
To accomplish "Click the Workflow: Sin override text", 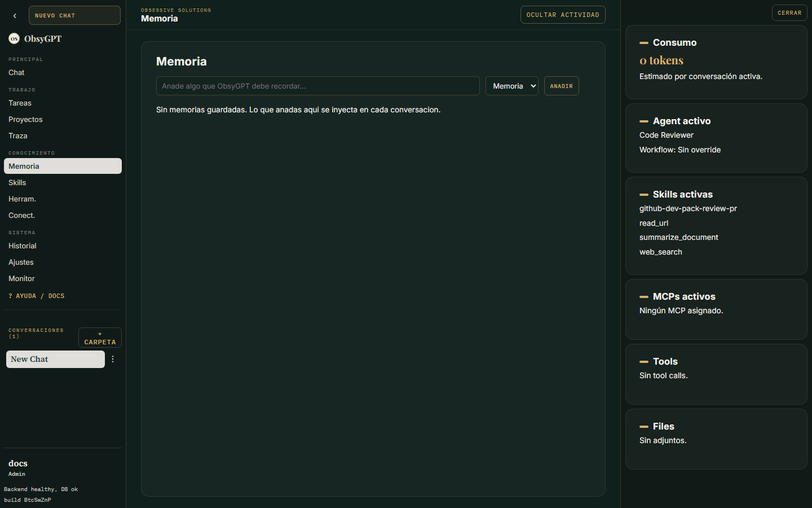I will [x=680, y=150].
